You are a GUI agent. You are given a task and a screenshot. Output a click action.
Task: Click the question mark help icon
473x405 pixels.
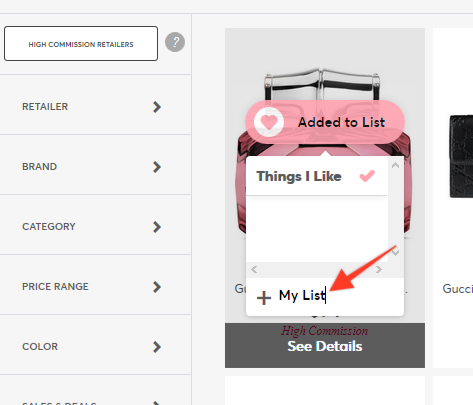coord(175,42)
